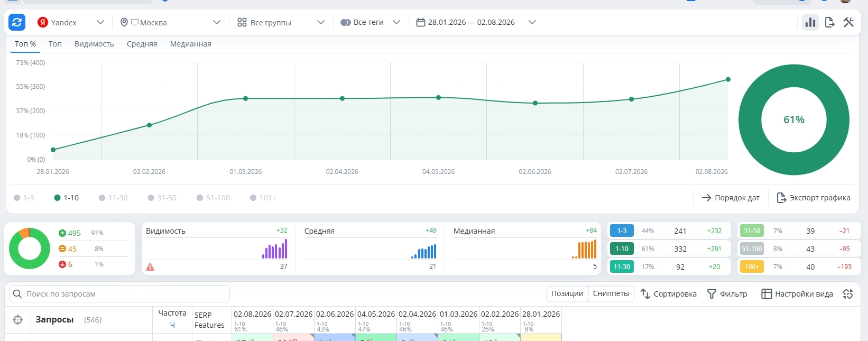Expand the Все группы dropdown
The image size is (868, 341).
(x=281, y=22)
